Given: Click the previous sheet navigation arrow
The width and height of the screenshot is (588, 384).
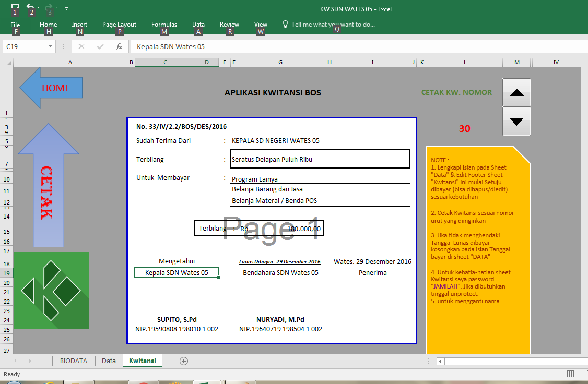Looking at the screenshot, I should coord(15,361).
